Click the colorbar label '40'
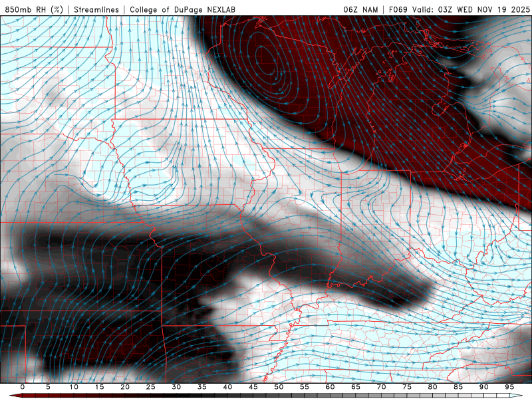The image size is (532, 399). 227,387
